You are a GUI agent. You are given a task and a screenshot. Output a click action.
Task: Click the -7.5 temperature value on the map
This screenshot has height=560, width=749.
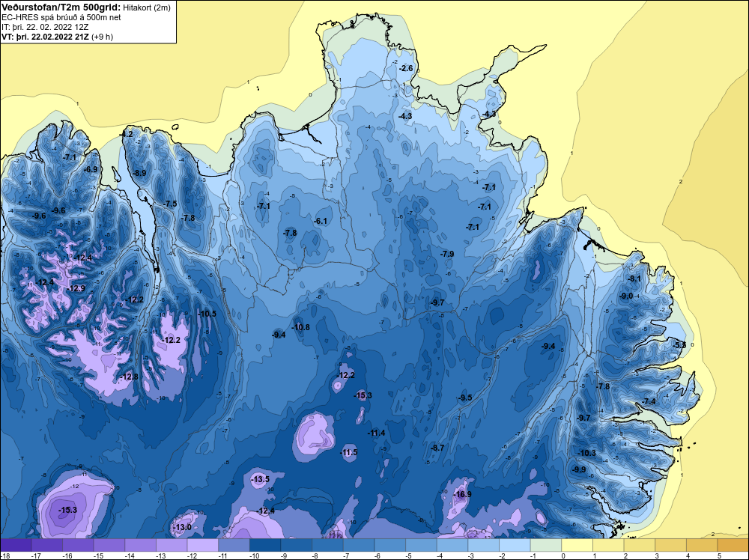(170, 204)
